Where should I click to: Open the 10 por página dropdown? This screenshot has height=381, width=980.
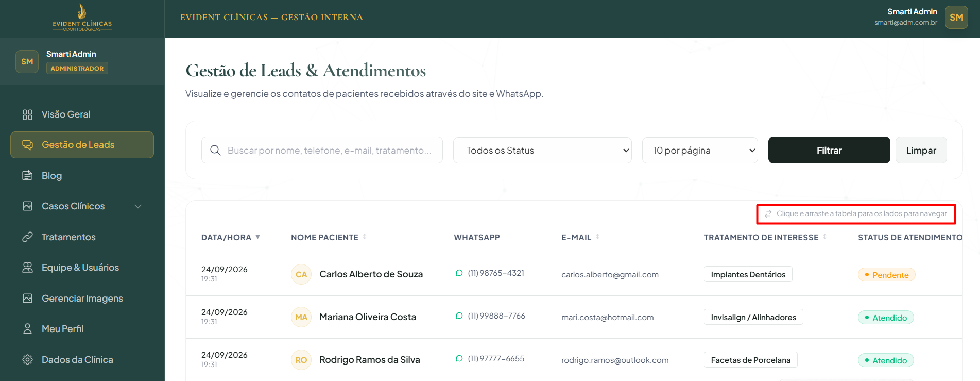point(700,151)
